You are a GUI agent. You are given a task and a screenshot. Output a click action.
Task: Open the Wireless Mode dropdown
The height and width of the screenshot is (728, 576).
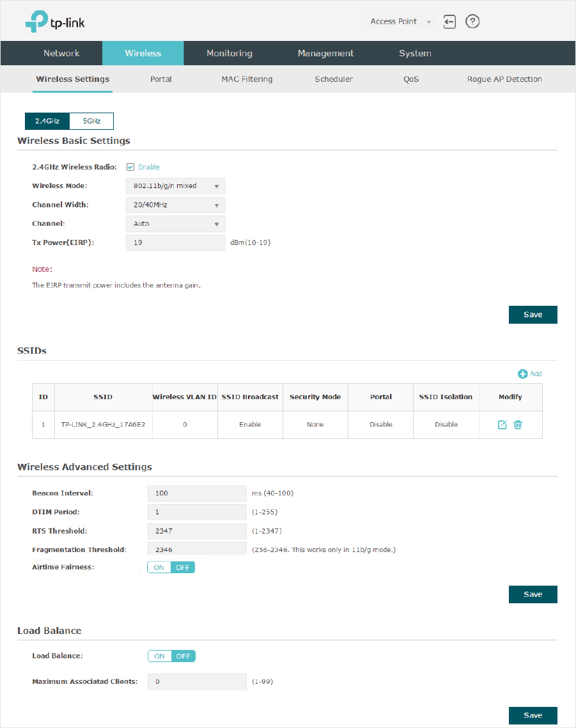pyautogui.click(x=175, y=186)
